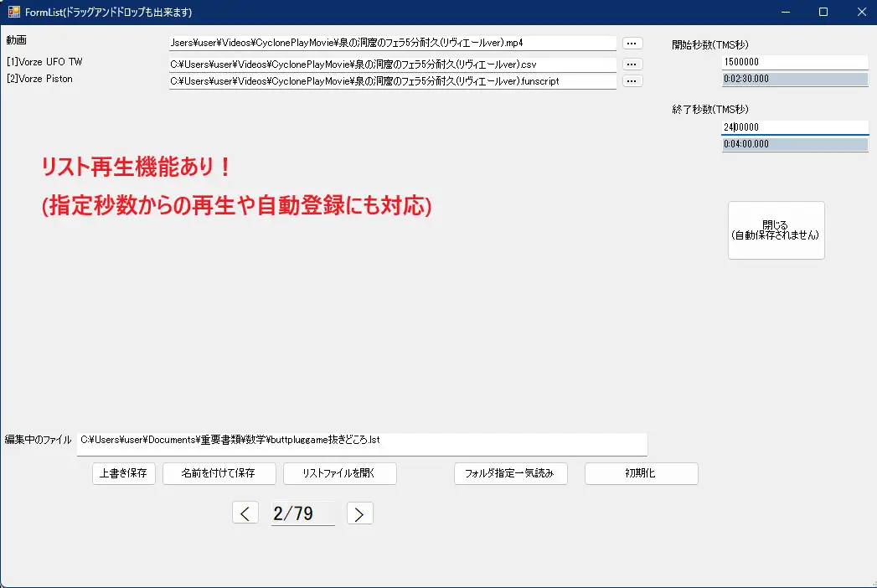877x588 pixels.
Task: Click the 終了秒数(TMS秒) label
Action: pyautogui.click(x=709, y=110)
